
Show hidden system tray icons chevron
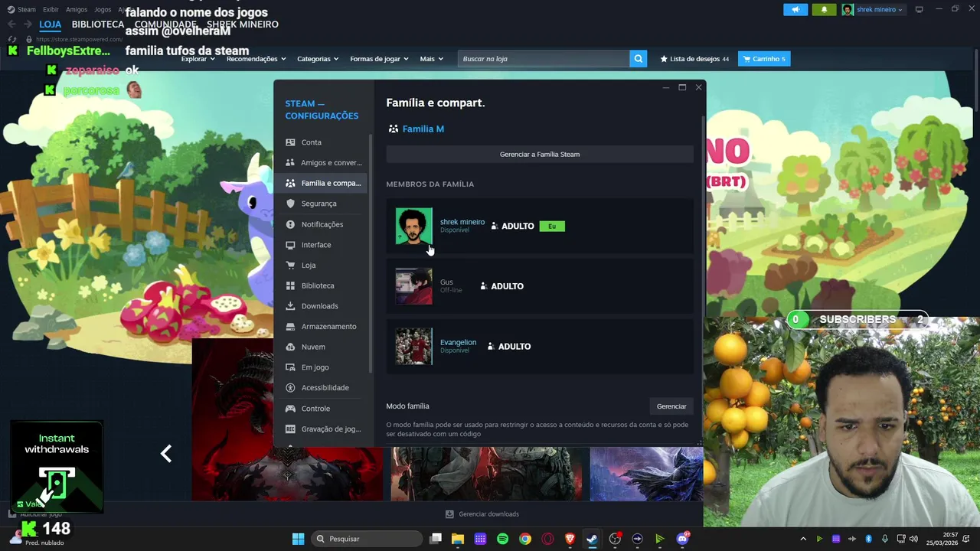(803, 539)
